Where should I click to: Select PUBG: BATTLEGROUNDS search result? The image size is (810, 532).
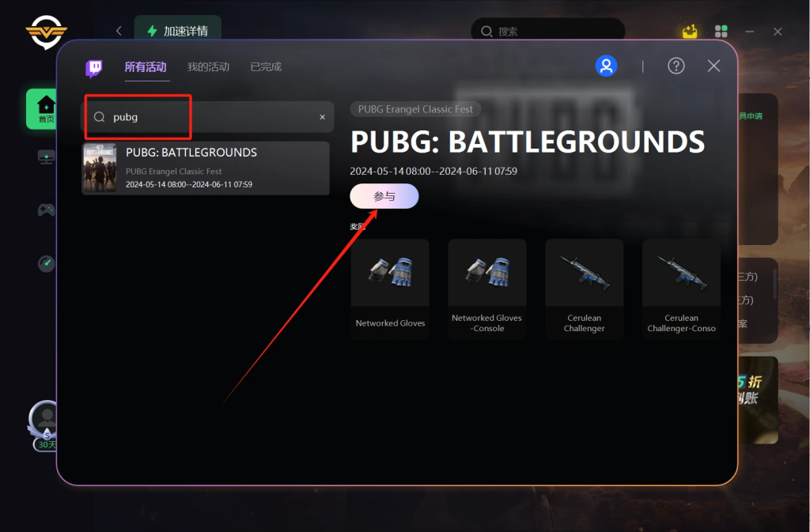(x=206, y=168)
